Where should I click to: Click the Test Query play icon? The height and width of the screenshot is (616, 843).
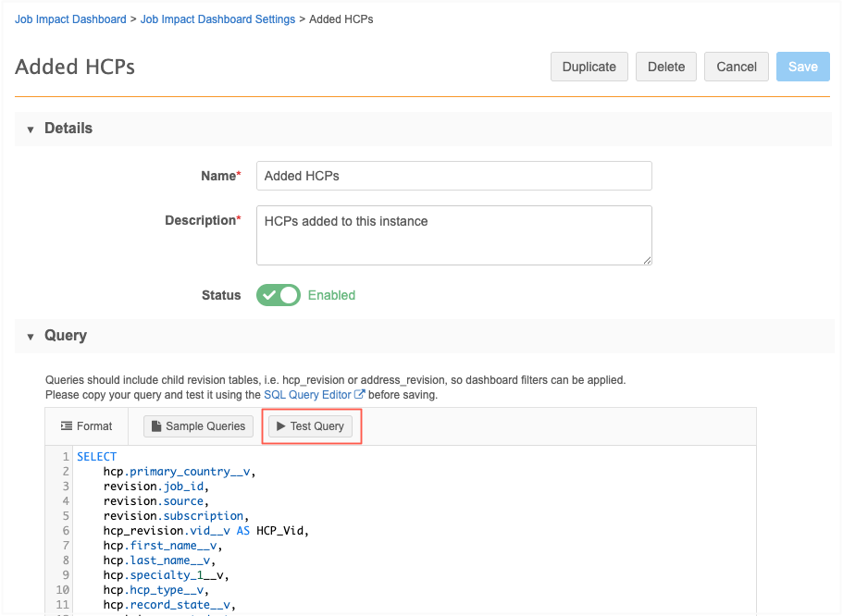[x=280, y=426]
